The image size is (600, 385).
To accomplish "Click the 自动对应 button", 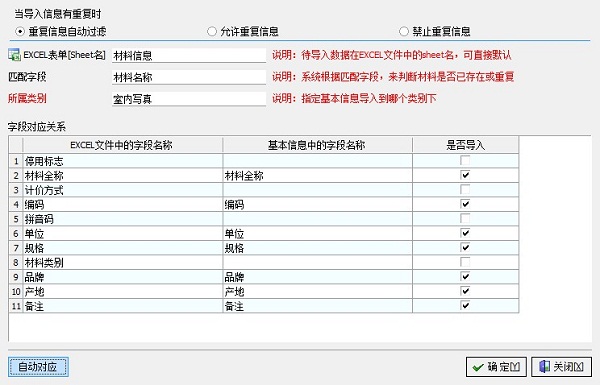I will tap(38, 367).
